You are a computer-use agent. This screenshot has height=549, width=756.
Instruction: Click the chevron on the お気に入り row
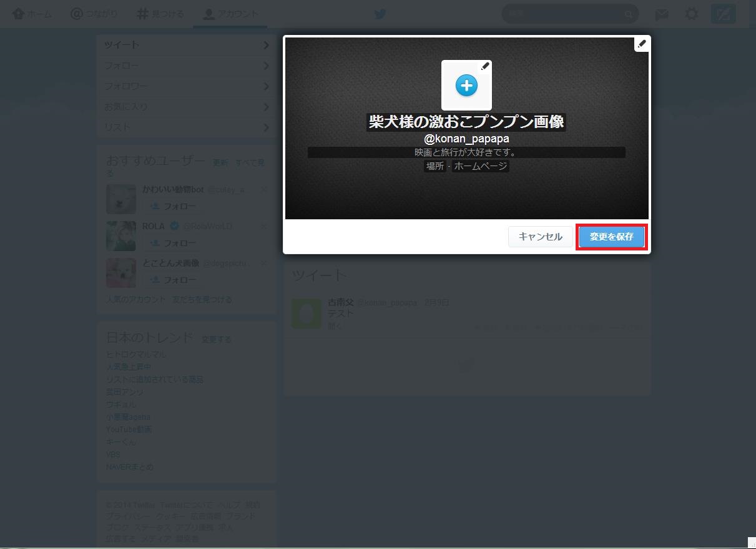coord(266,107)
